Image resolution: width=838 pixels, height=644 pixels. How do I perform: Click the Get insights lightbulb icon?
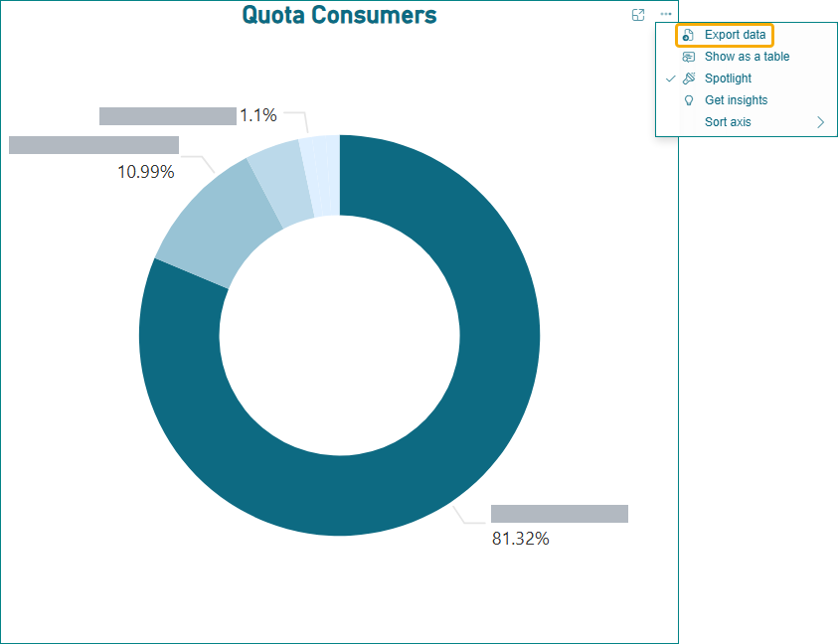[689, 100]
